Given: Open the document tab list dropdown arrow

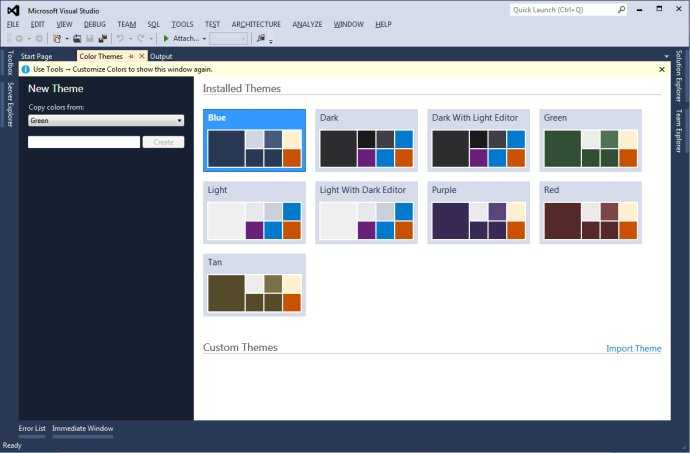Looking at the screenshot, I should [x=666, y=56].
